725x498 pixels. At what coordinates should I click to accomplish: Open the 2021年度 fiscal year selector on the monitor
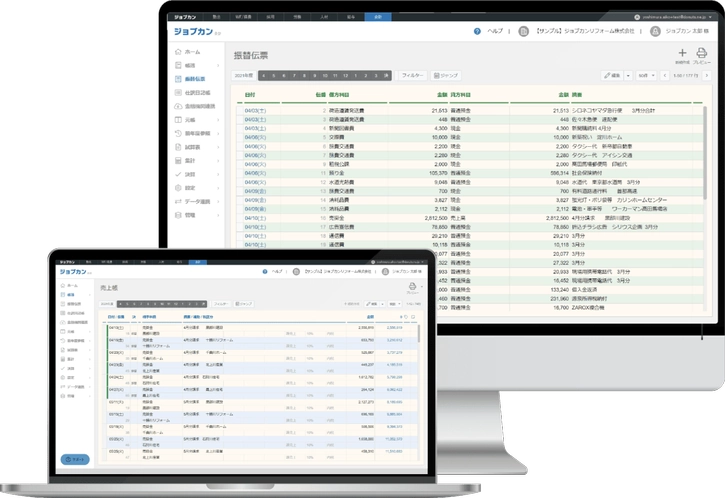coord(244,75)
